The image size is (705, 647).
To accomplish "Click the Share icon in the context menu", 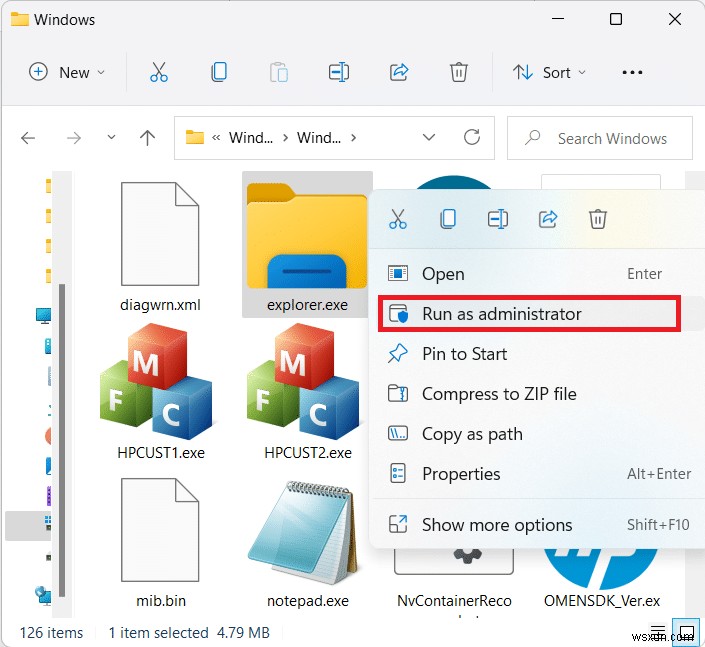I will (x=548, y=219).
